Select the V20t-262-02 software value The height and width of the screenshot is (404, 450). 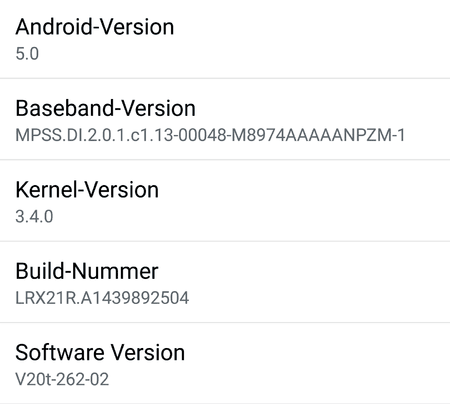pos(62,379)
